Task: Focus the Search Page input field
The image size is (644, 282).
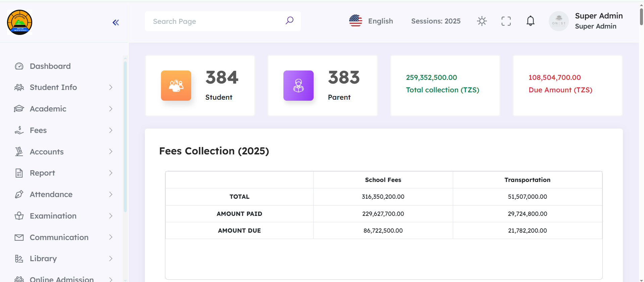Action: 216,21
